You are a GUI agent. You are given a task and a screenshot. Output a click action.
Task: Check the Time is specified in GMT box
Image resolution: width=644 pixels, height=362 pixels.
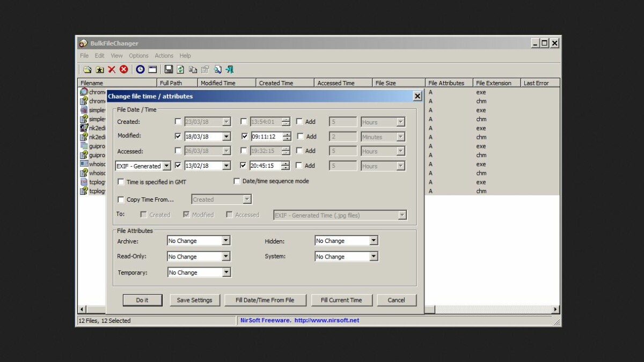point(121,181)
